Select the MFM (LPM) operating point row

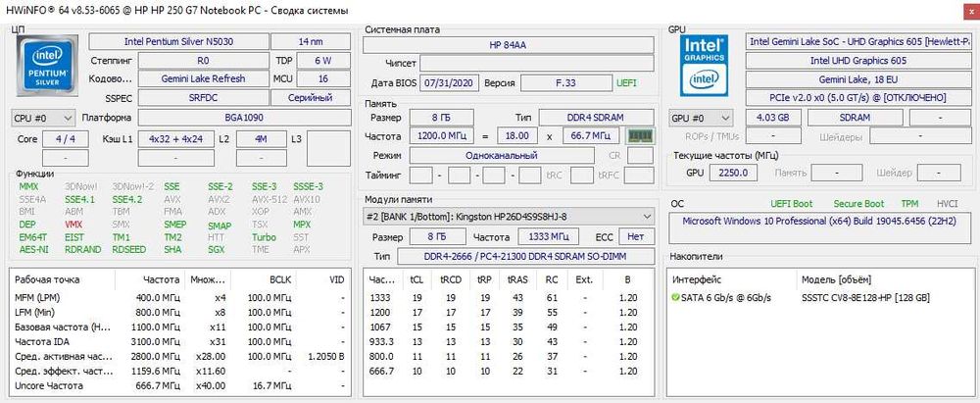(x=180, y=297)
